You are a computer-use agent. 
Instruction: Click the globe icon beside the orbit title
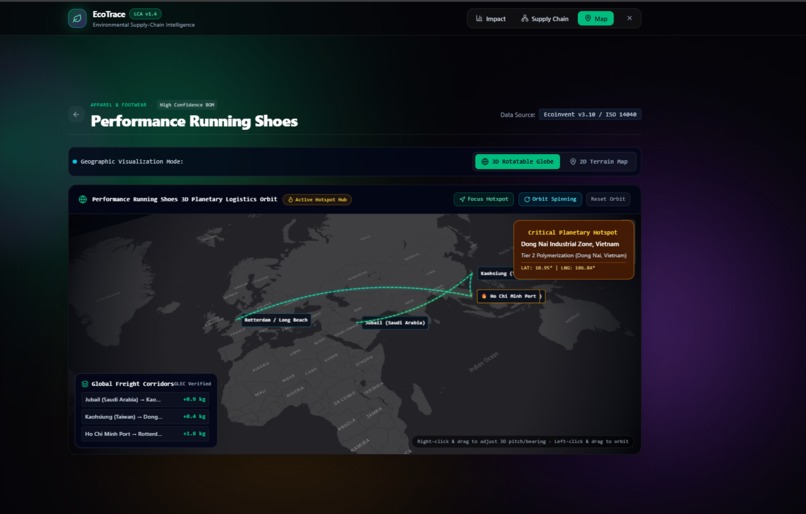click(83, 199)
